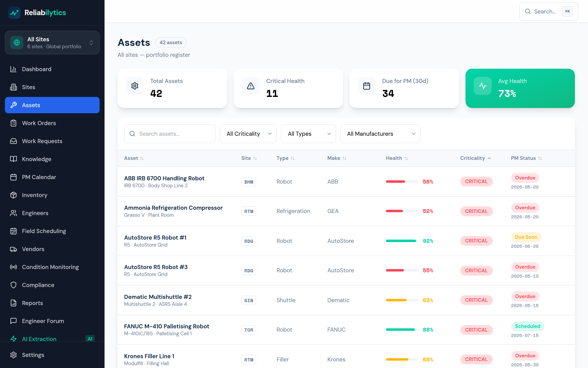Click the Dashboard bar chart icon

pos(13,69)
